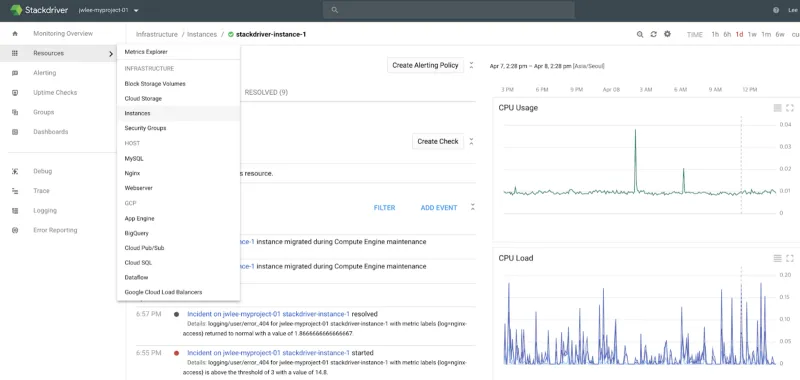Select BigQuery from the GCP section
Image resolution: width=800 pixels, height=380 pixels.
coord(136,233)
